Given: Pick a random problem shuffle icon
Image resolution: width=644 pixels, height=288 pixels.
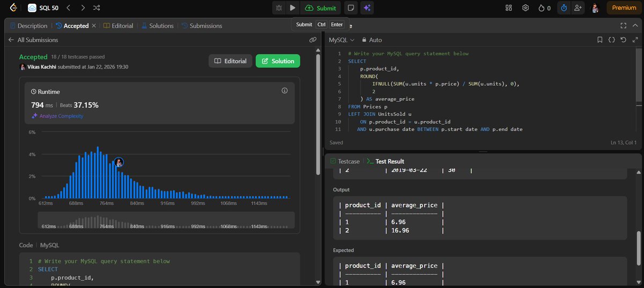Looking at the screenshot, I should click(x=96, y=8).
